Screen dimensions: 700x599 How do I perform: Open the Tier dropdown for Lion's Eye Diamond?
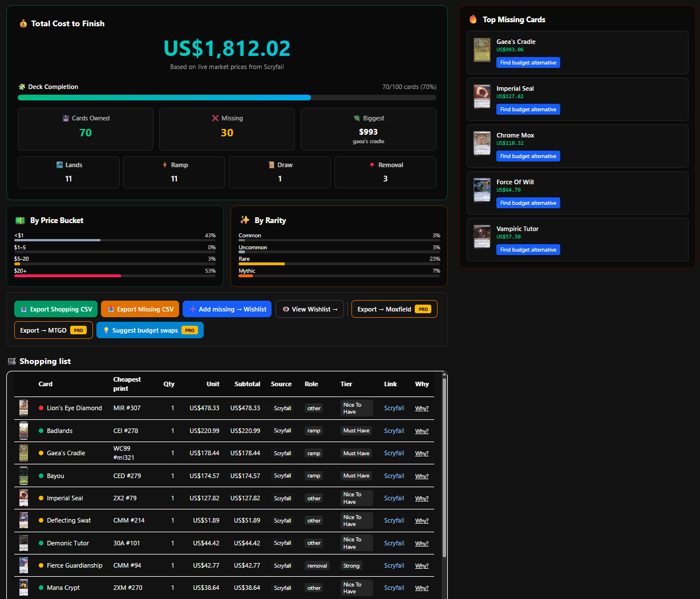click(356, 408)
